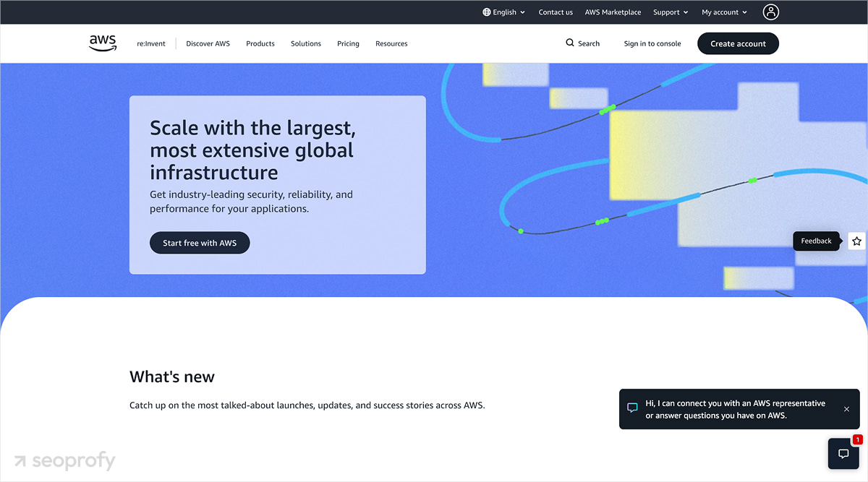Go to AWS Marketplace link

613,12
